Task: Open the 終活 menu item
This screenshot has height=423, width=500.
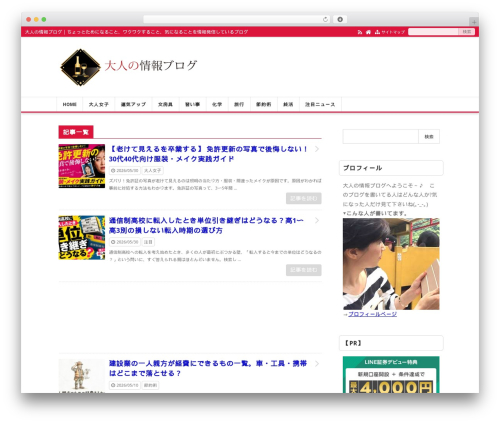Action: coord(288,104)
